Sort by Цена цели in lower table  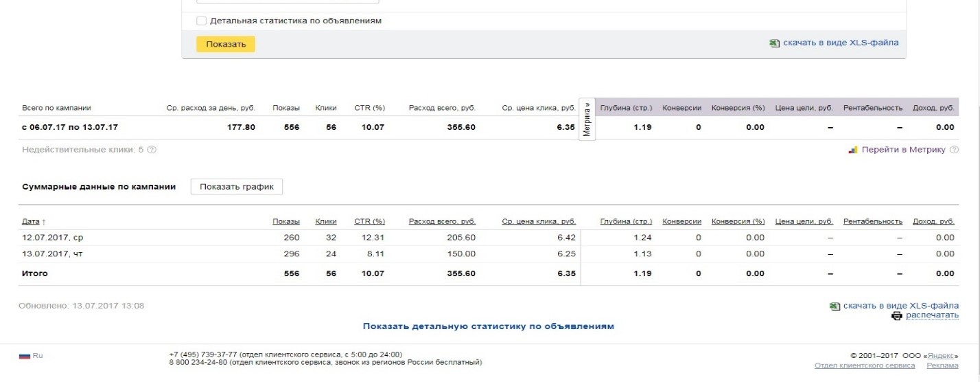point(804,221)
